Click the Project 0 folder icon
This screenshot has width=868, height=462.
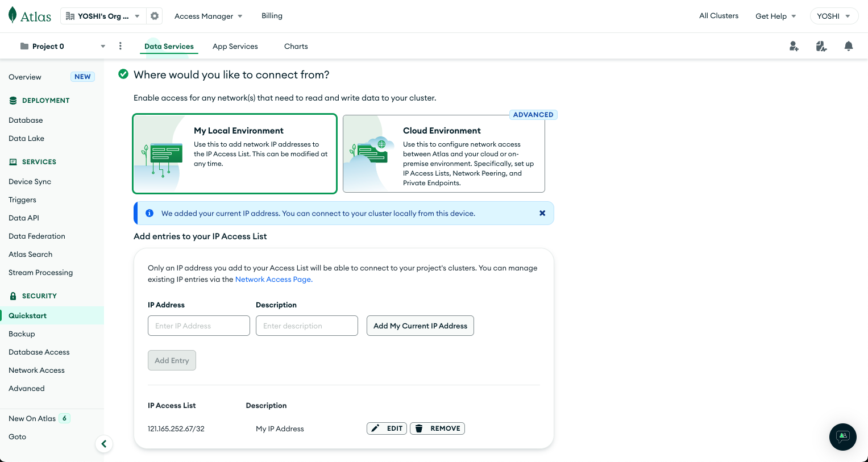point(24,46)
